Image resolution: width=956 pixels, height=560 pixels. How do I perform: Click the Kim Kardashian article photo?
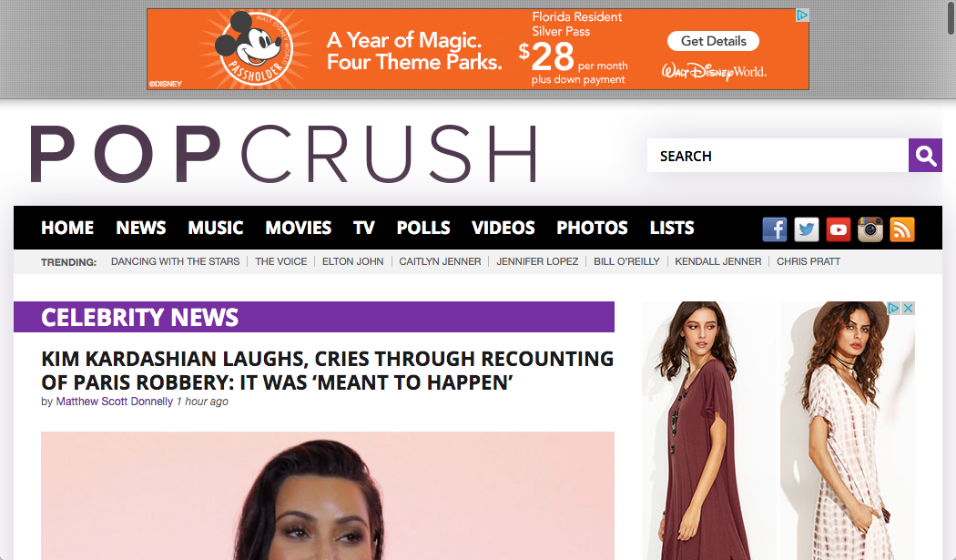coord(328,496)
